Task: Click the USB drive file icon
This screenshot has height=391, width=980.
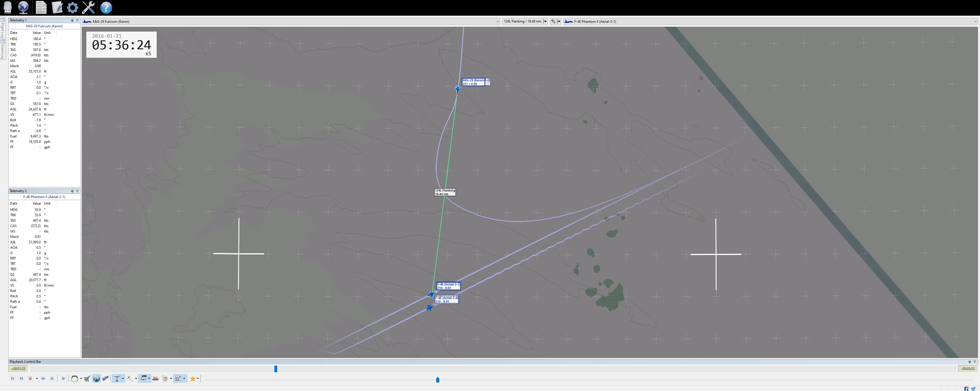Action: tap(7, 7)
